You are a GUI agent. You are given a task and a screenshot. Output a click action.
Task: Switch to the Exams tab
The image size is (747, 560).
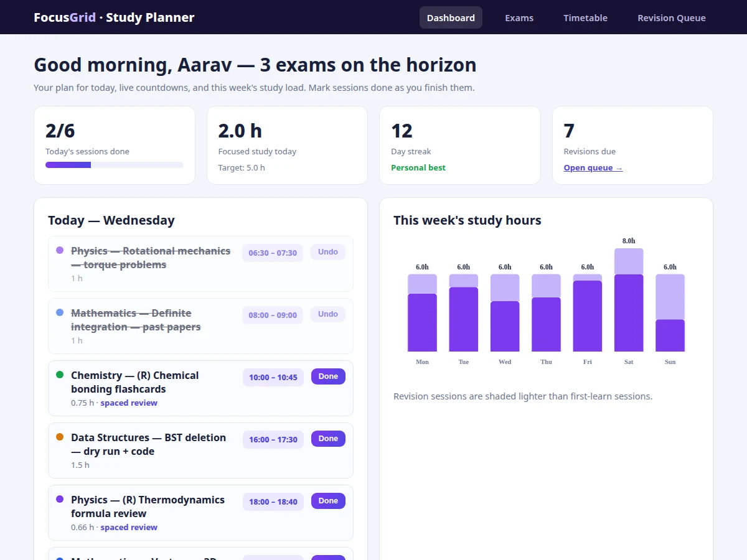point(519,17)
